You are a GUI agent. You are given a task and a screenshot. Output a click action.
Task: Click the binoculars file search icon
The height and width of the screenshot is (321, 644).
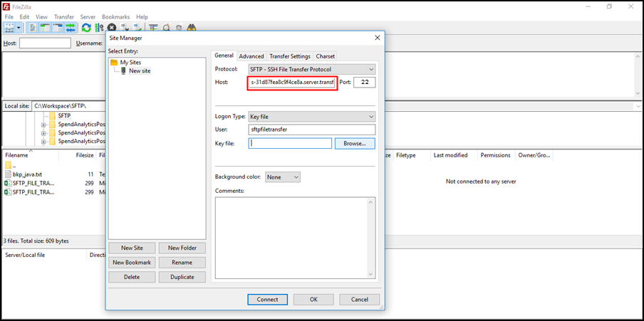tap(192, 28)
